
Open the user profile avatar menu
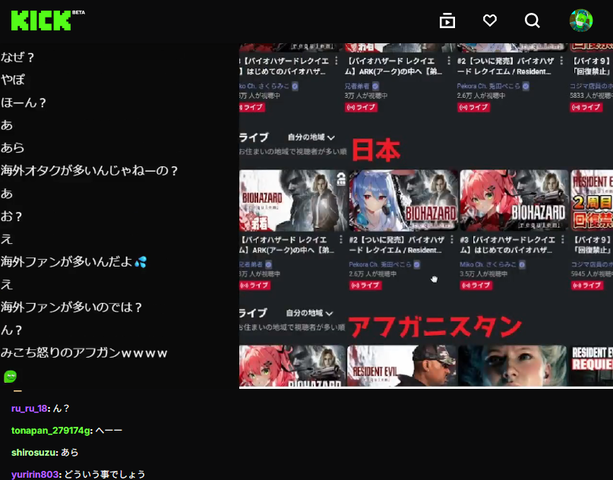(581, 20)
